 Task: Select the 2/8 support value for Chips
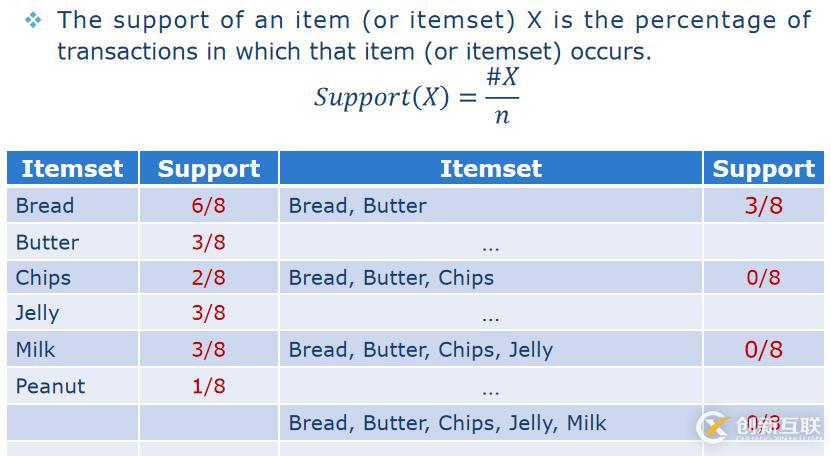tap(208, 278)
